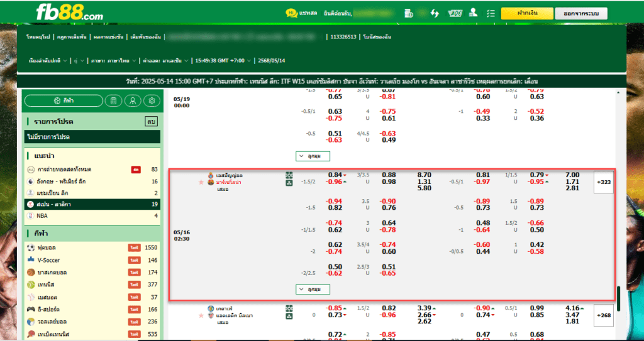Click the basketball icon in sports list

[31, 273]
